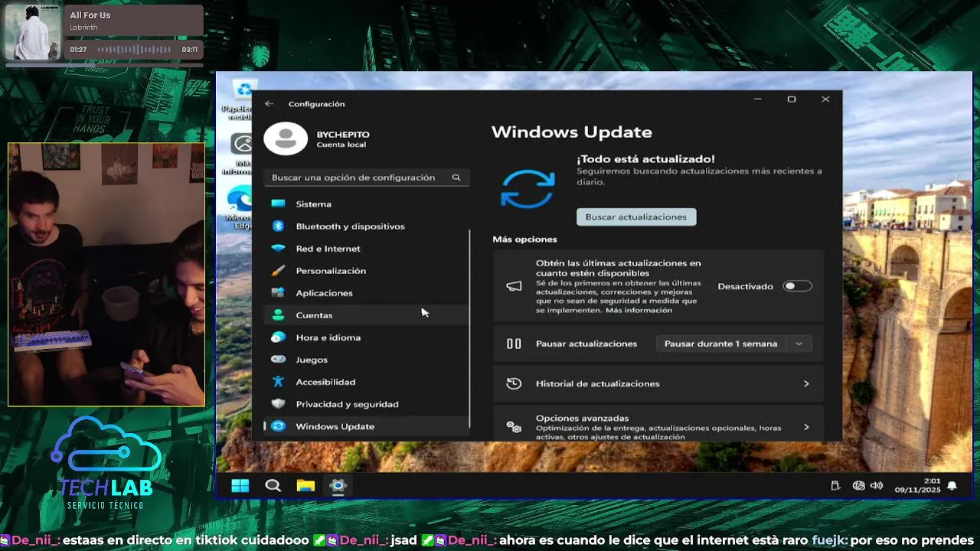Viewport: 980px width, 551px height.
Task: Open the BYCHEPITO account avatar
Action: [286, 139]
